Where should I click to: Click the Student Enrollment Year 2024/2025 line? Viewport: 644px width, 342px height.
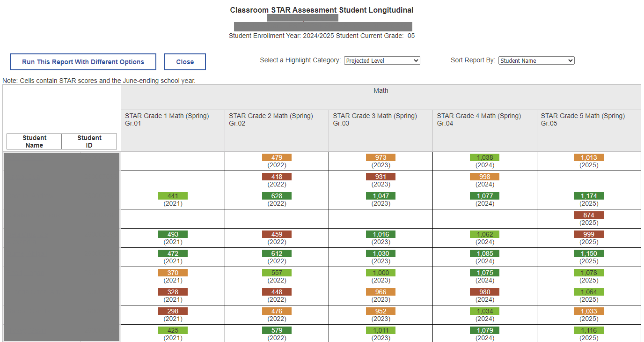pyautogui.click(x=322, y=36)
